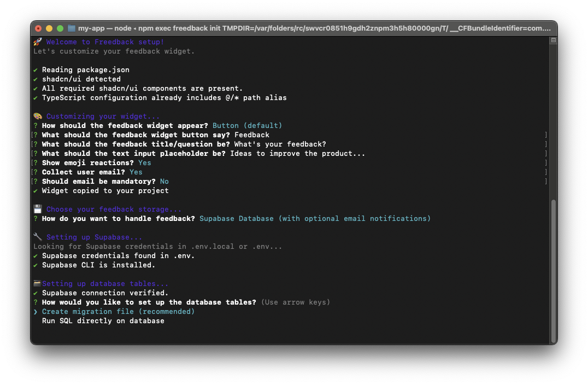Click the text 'How would you like to set up the database tables?'
This screenshot has width=588, height=385.
coord(149,302)
